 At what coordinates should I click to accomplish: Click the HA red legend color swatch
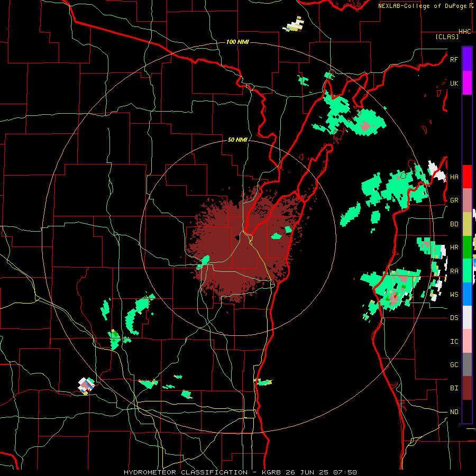pyautogui.click(x=467, y=177)
